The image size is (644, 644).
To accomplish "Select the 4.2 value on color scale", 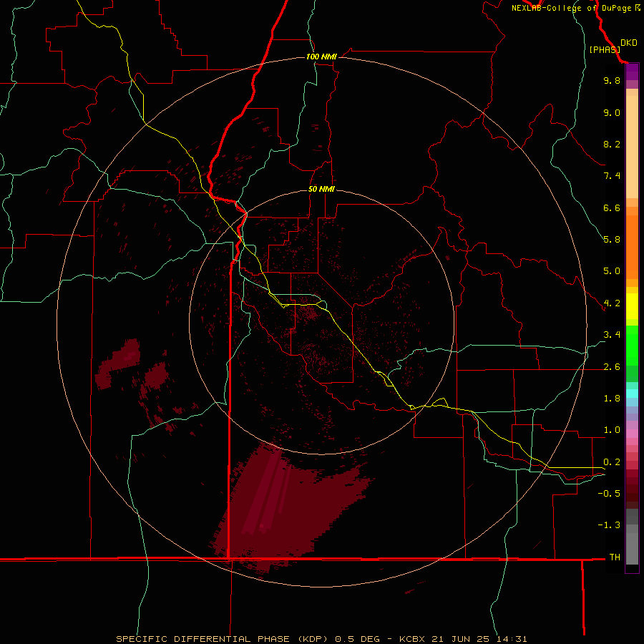I will pos(612,303).
